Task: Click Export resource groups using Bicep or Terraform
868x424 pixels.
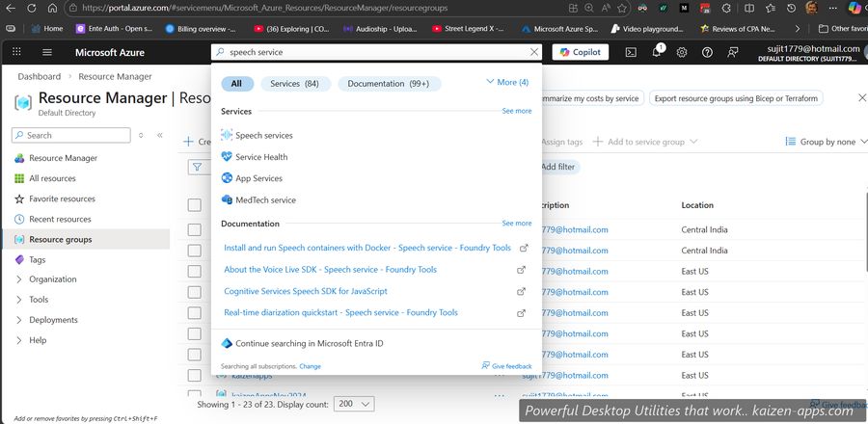Action: tap(736, 98)
